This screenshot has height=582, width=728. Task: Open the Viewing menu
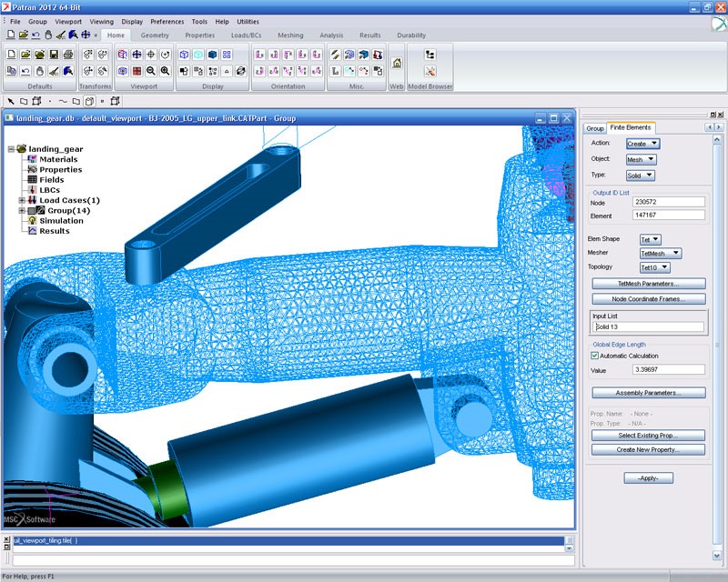(x=101, y=21)
